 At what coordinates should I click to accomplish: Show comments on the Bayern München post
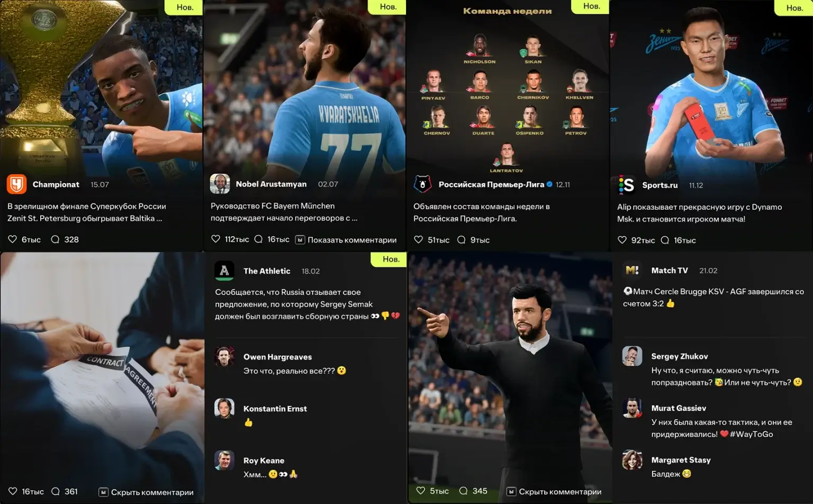[x=346, y=240]
